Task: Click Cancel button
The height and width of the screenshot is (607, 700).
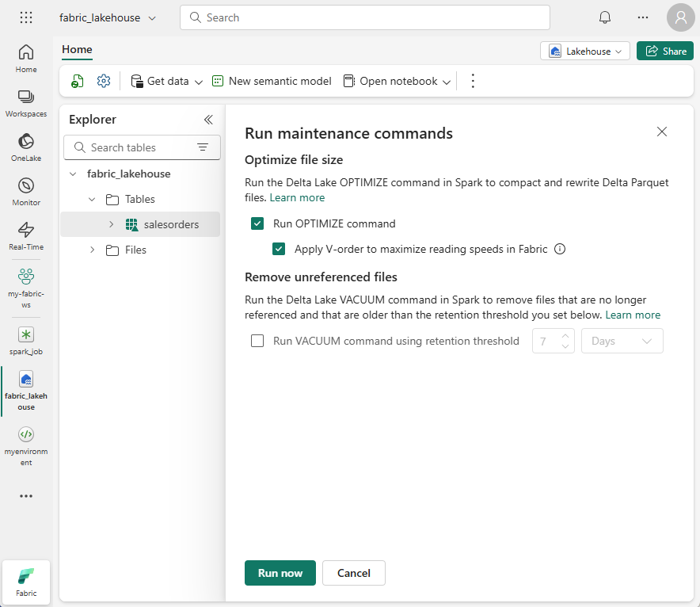Action: click(354, 573)
